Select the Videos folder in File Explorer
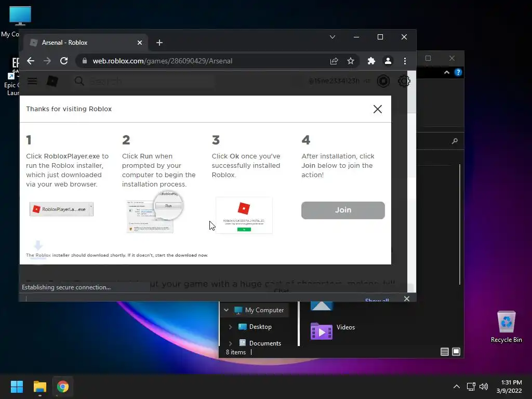Image resolution: width=532 pixels, height=399 pixels. 332,330
